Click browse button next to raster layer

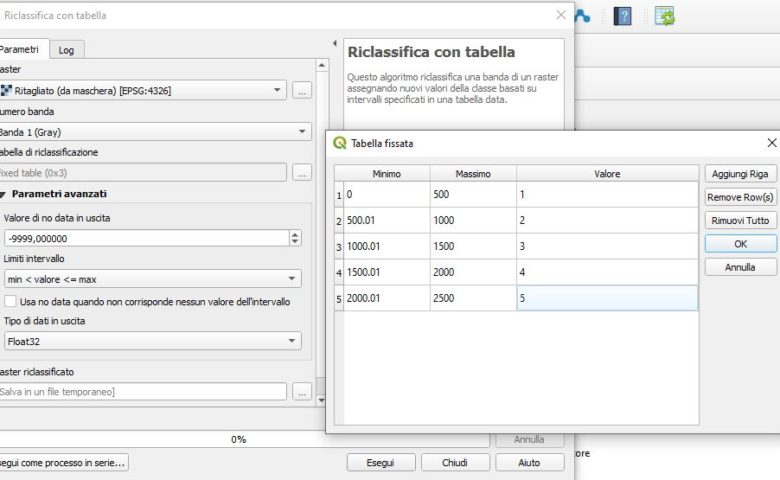click(302, 90)
